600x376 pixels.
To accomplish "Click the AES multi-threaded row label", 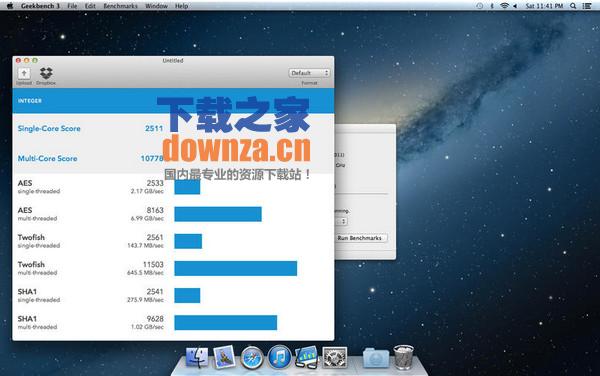I will pyautogui.click(x=37, y=214).
